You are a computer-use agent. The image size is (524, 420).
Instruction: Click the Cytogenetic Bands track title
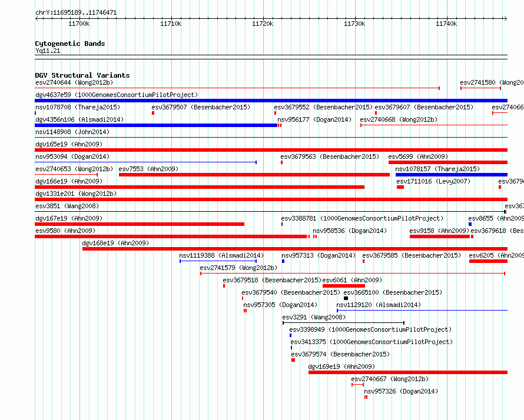point(70,44)
